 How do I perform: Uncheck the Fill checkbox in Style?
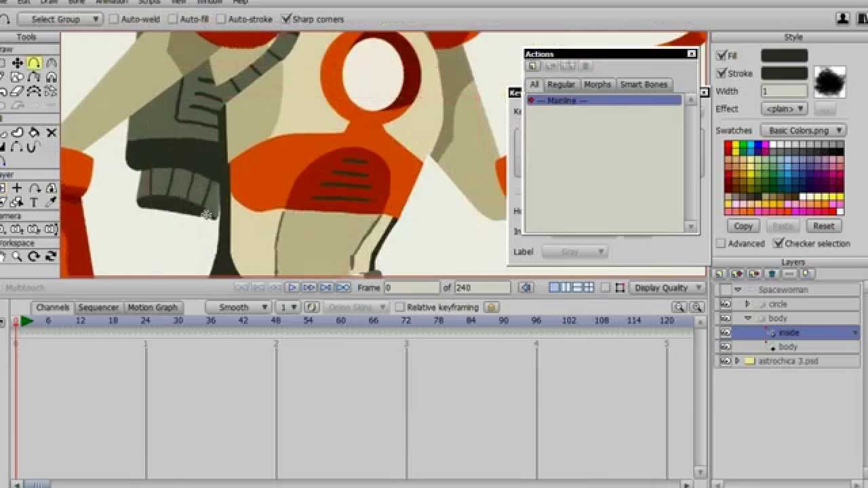point(722,56)
